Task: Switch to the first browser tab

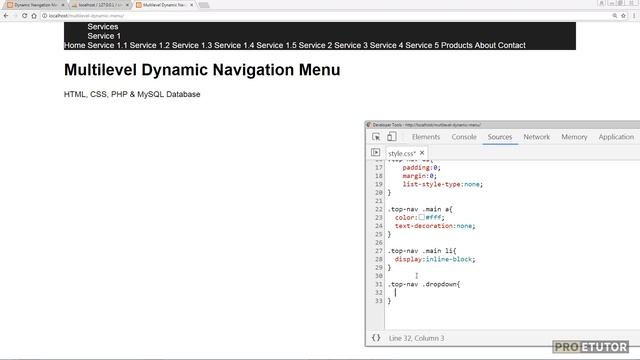Action: [35, 5]
